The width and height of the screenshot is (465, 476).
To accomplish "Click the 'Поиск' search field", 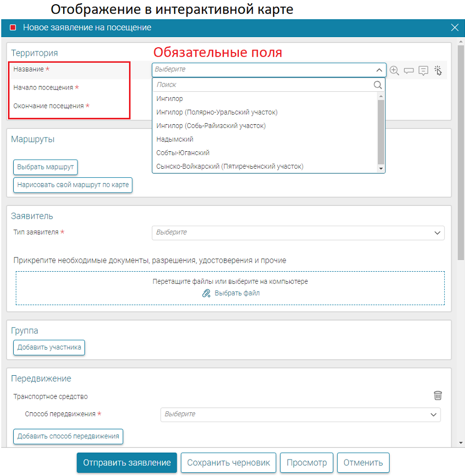I will coord(263,85).
